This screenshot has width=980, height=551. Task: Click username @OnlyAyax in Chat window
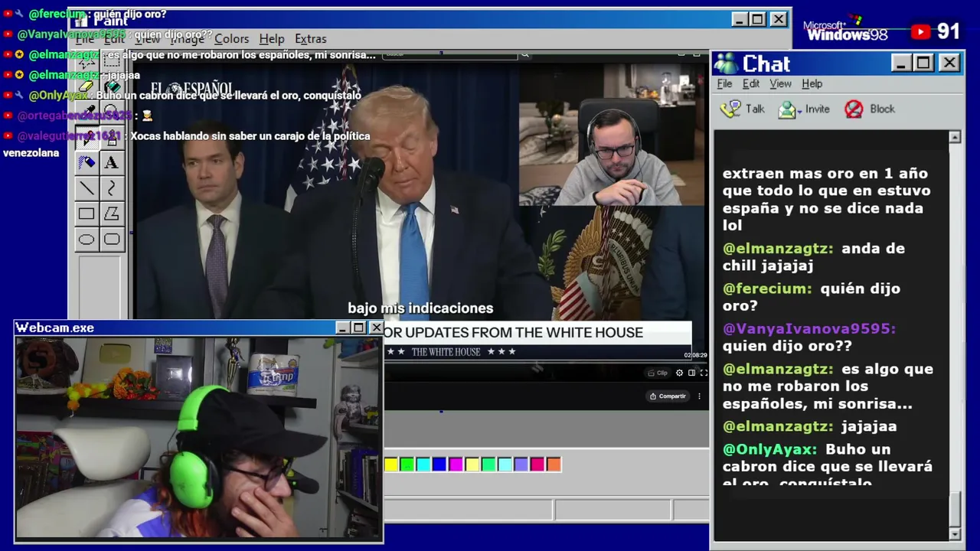coord(769,449)
